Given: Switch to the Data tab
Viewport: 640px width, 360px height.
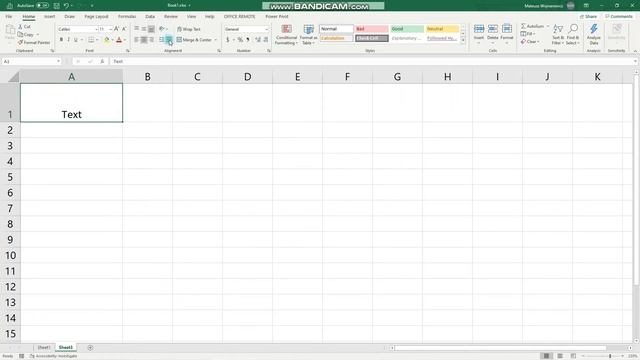Looking at the screenshot, I should click(x=150, y=16).
